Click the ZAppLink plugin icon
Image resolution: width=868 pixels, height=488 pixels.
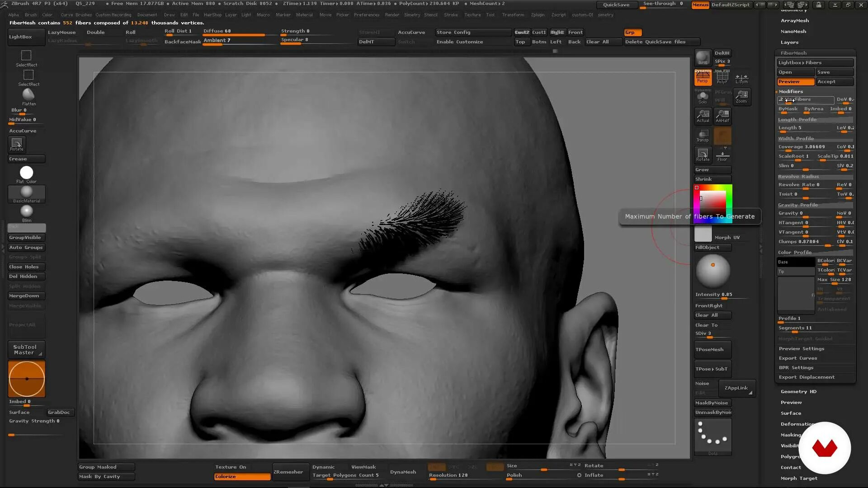(x=736, y=388)
